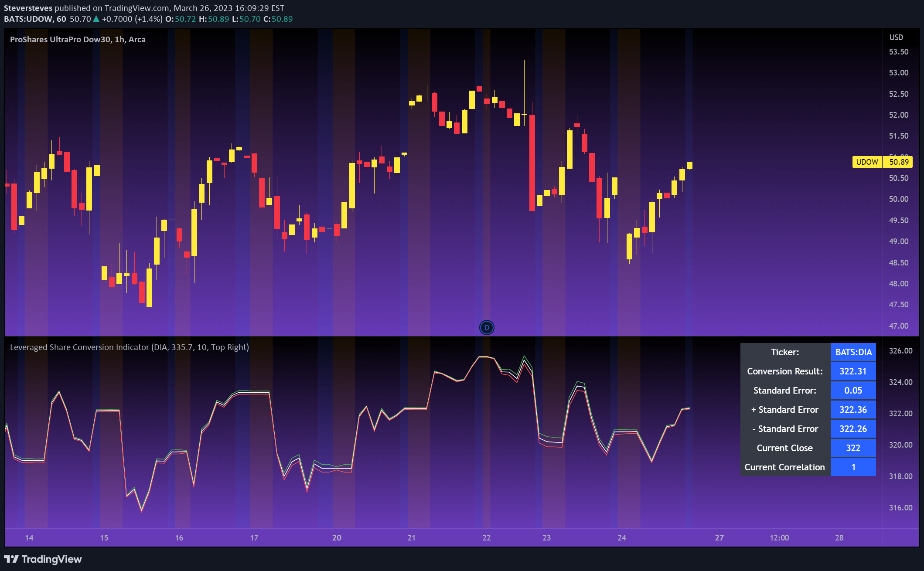The image size is (924, 571).
Task: Click date 24 on the time axis
Action: (622, 538)
